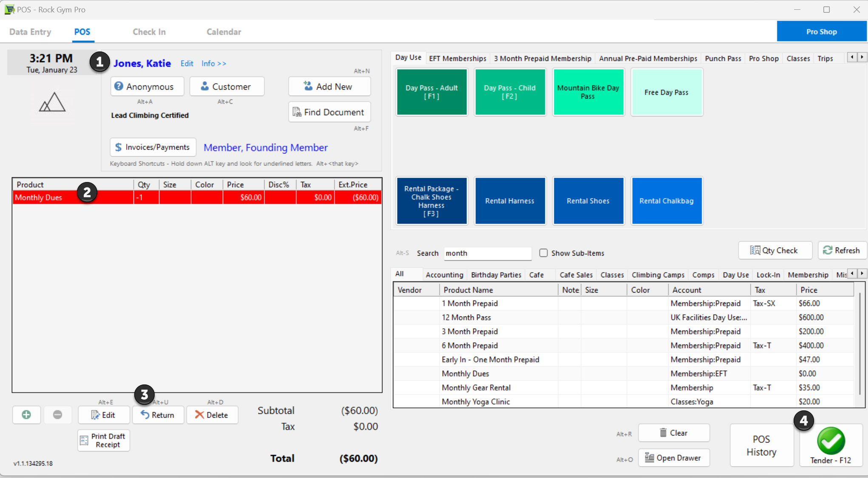Click the Rock Gym Pro app icon
Screen dimensions: 868x478
point(9,9)
